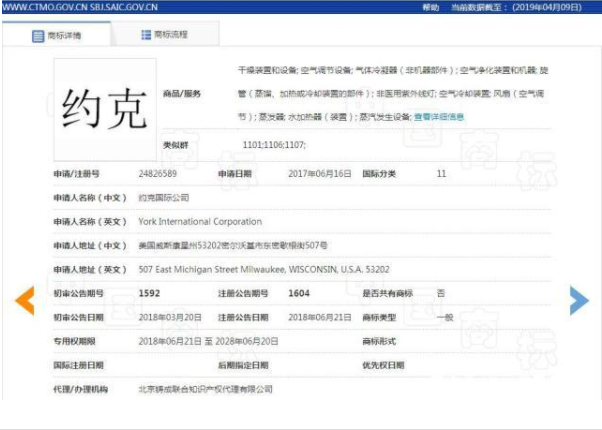Viewport: 602px width, 430px height.
Task: Click the 商品/服务 label
Action: click(182, 94)
